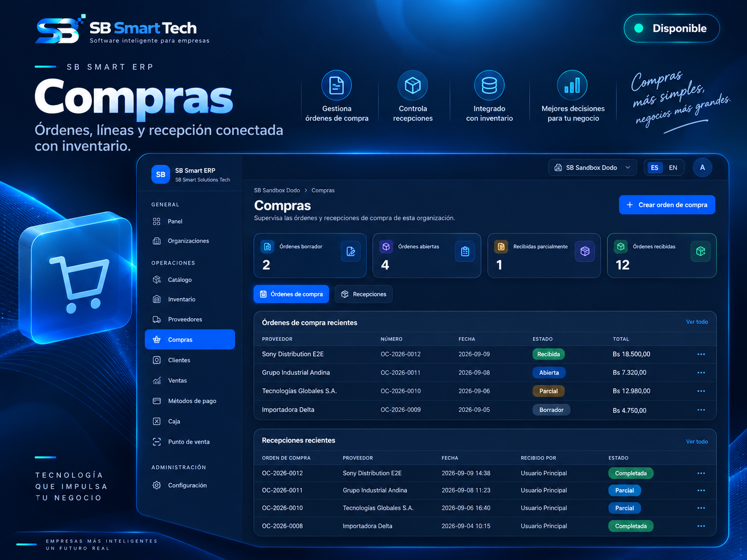Click the Mejores decisiones bar chart icon

coord(572,85)
